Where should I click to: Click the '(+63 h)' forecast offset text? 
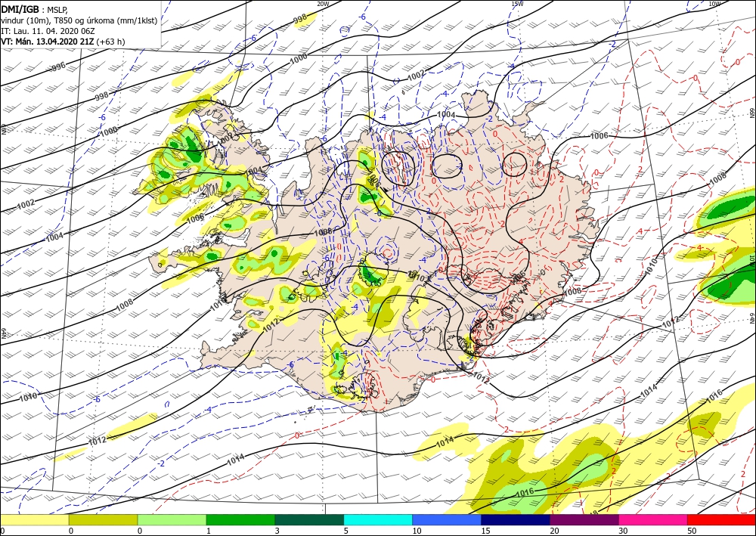(x=110, y=42)
